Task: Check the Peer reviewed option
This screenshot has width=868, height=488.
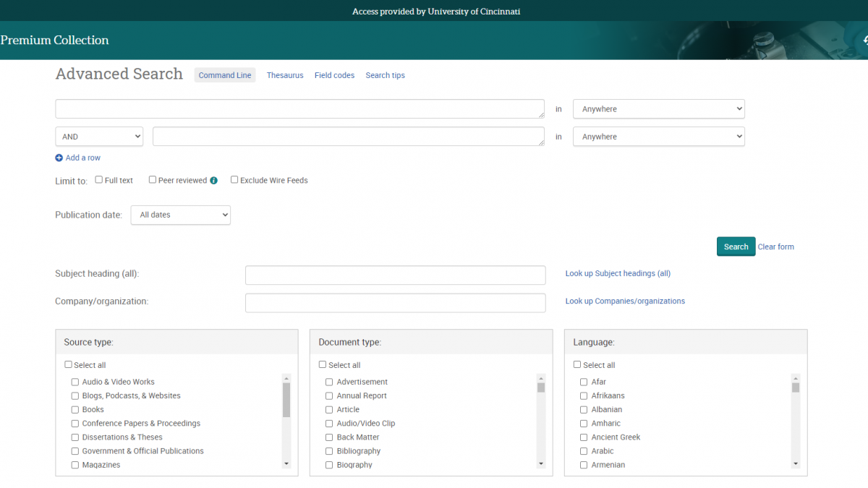Action: pyautogui.click(x=153, y=180)
